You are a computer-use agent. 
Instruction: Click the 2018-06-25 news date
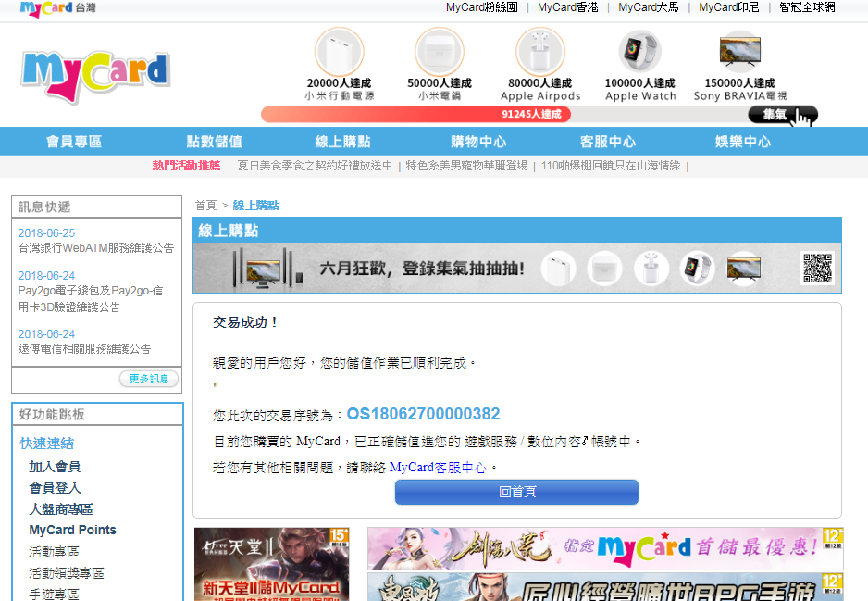tap(46, 233)
